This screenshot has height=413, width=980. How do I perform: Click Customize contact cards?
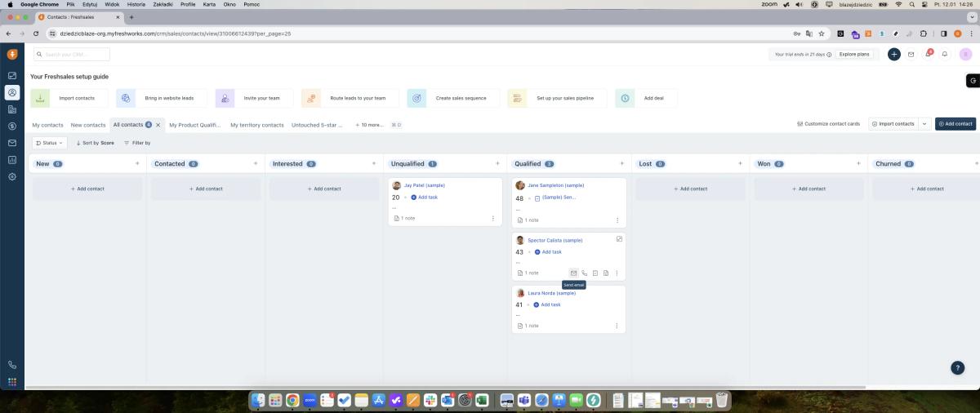828,124
